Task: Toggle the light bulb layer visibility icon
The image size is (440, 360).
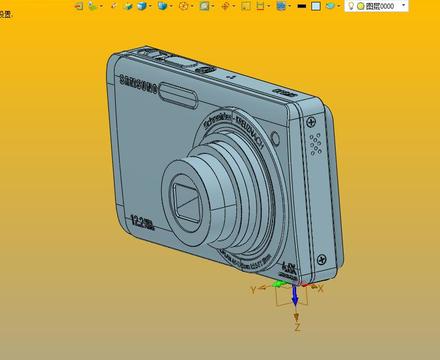Action: point(351,6)
